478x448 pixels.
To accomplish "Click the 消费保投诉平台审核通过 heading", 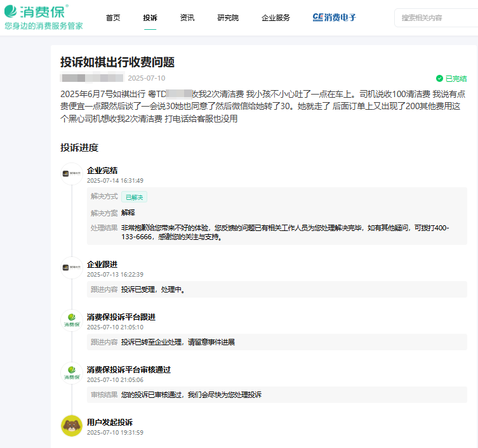I will (x=129, y=370).
